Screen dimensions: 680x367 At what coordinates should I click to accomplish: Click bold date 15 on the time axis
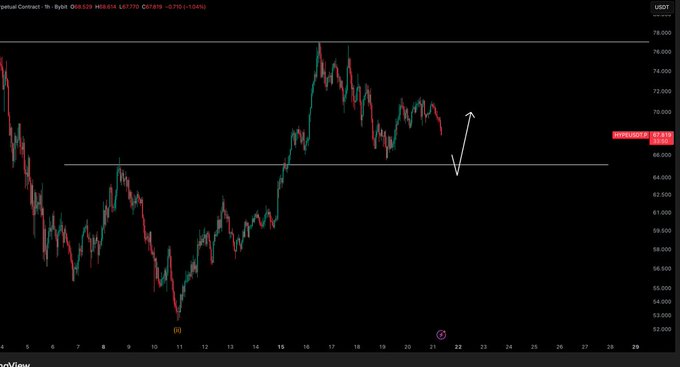tap(281, 347)
